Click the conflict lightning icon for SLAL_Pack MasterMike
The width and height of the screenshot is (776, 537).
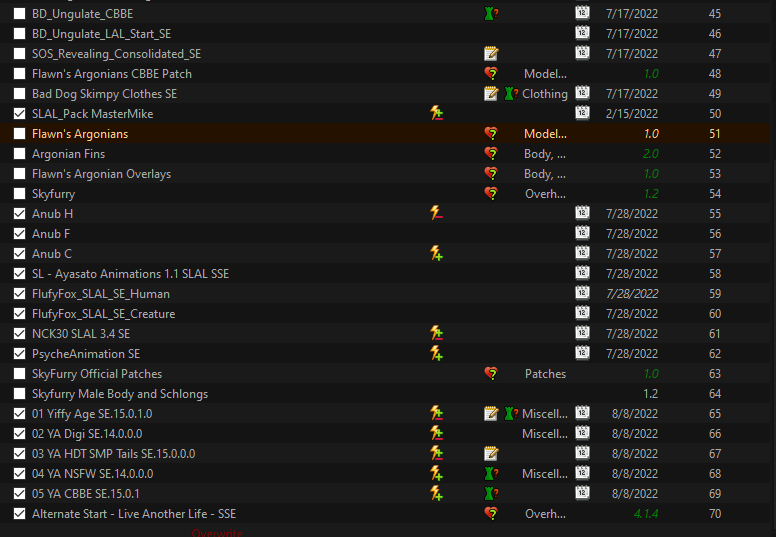click(436, 113)
